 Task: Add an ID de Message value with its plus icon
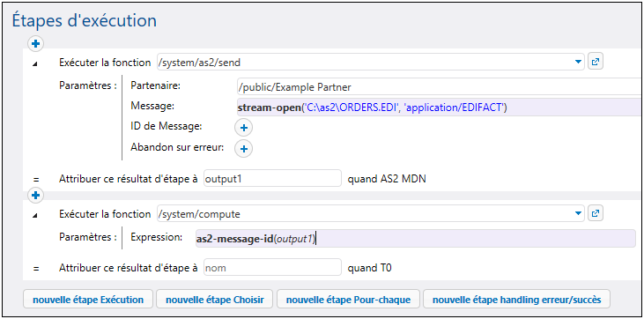pyautogui.click(x=243, y=128)
